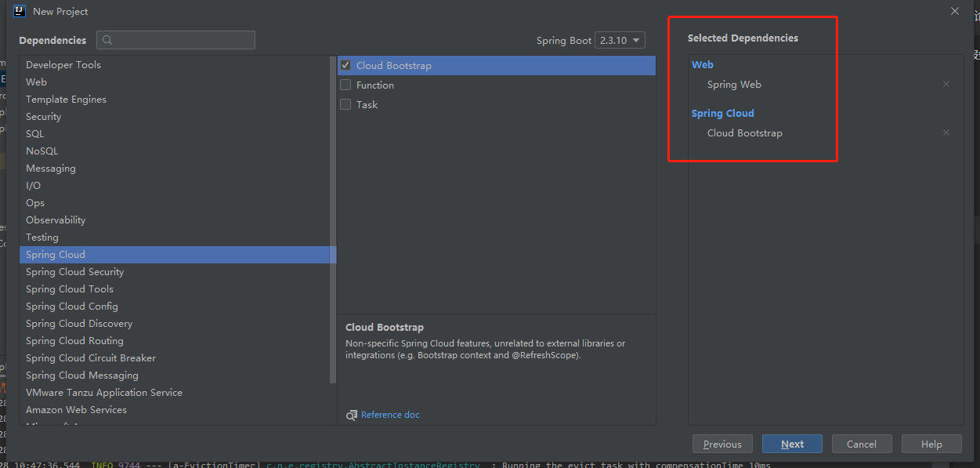Click Spring Web in Selected Dependencies
980x468 pixels.
(734, 84)
